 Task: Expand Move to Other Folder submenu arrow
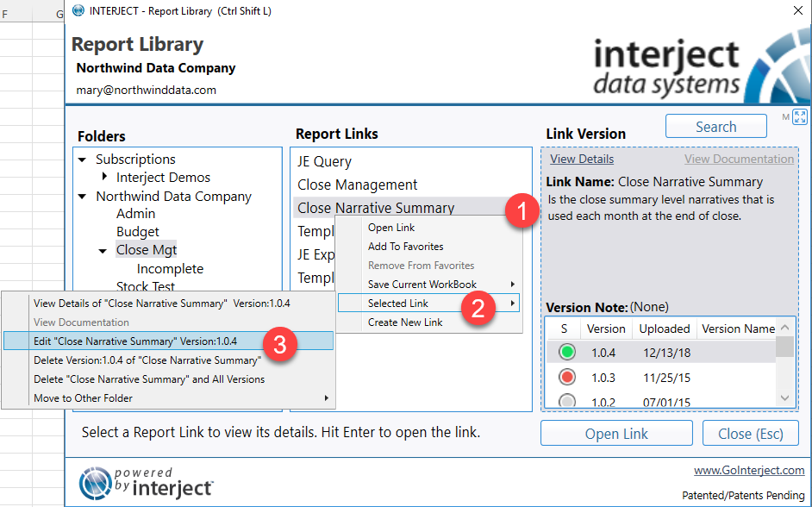[326, 397]
